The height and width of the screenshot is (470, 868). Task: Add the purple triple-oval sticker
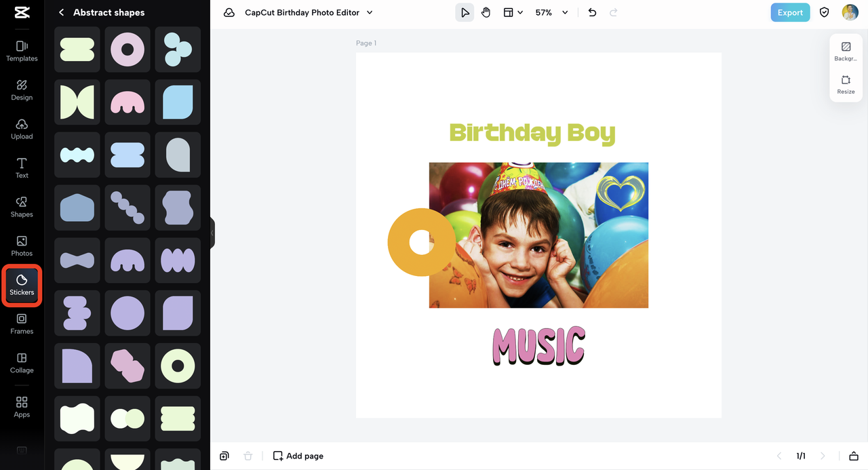click(178, 260)
